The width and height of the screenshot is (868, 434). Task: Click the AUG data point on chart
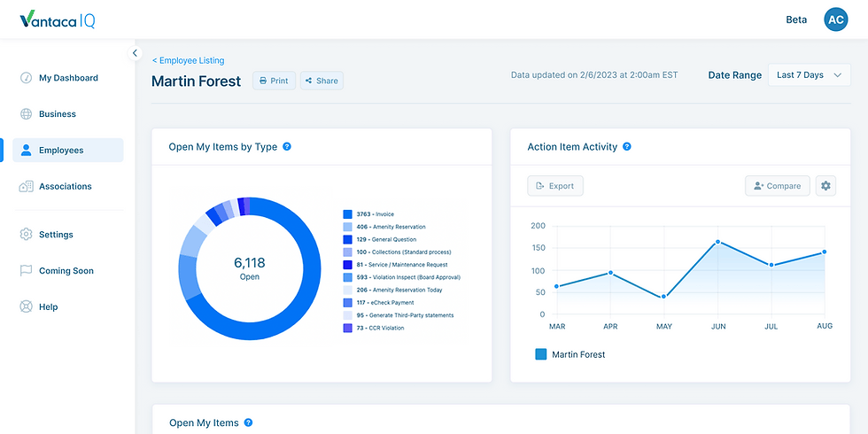click(x=825, y=252)
